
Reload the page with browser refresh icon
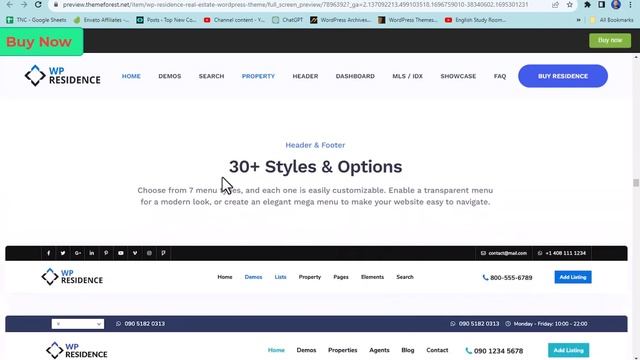38,4
